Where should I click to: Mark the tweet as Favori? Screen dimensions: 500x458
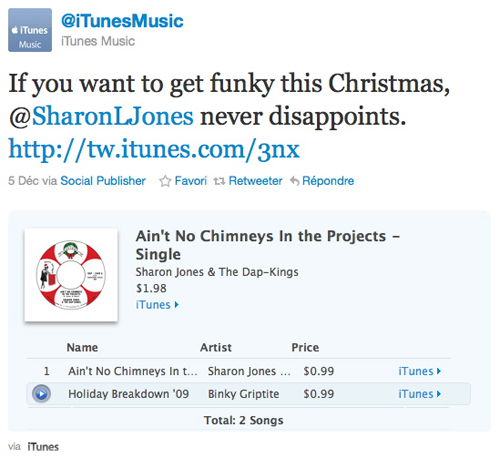pyautogui.click(x=191, y=181)
